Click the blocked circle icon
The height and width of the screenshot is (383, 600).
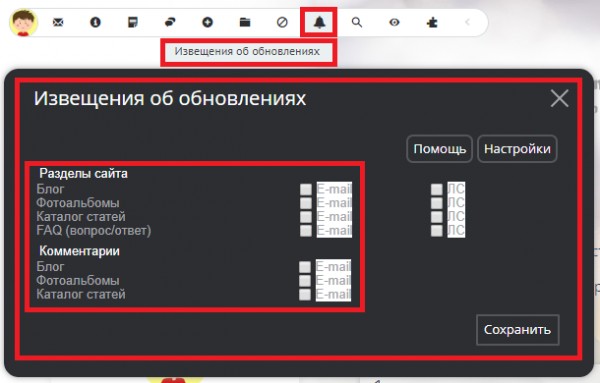pyautogui.click(x=282, y=23)
